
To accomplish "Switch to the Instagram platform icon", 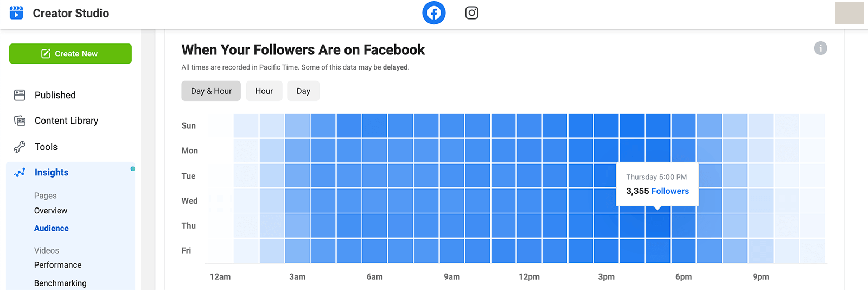I will pyautogui.click(x=472, y=13).
